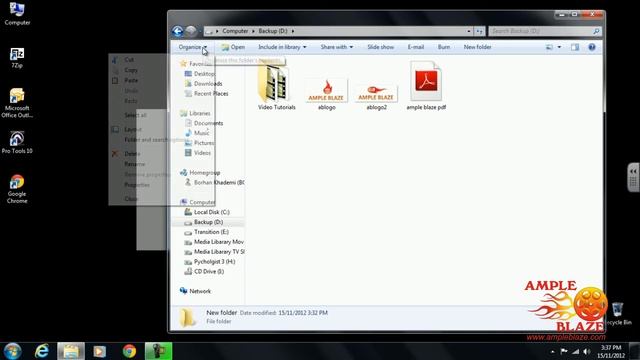Select the ablogo image file
The width and height of the screenshot is (640, 360).
[327, 94]
